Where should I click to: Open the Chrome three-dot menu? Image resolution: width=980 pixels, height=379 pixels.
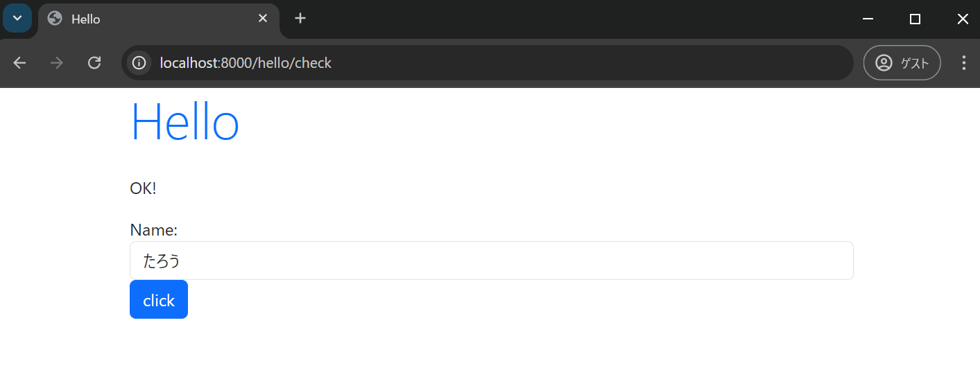pyautogui.click(x=963, y=63)
